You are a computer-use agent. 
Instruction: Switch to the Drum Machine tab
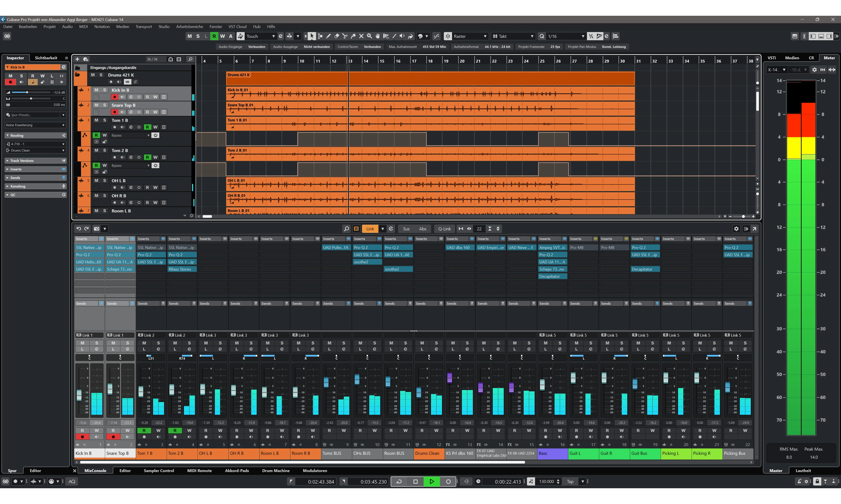[276, 471]
